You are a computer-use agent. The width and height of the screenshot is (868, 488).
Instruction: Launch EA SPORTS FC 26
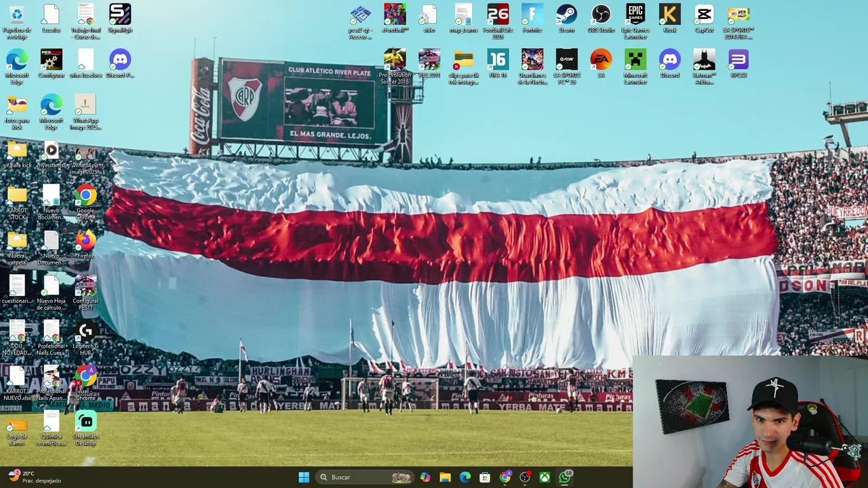(566, 66)
